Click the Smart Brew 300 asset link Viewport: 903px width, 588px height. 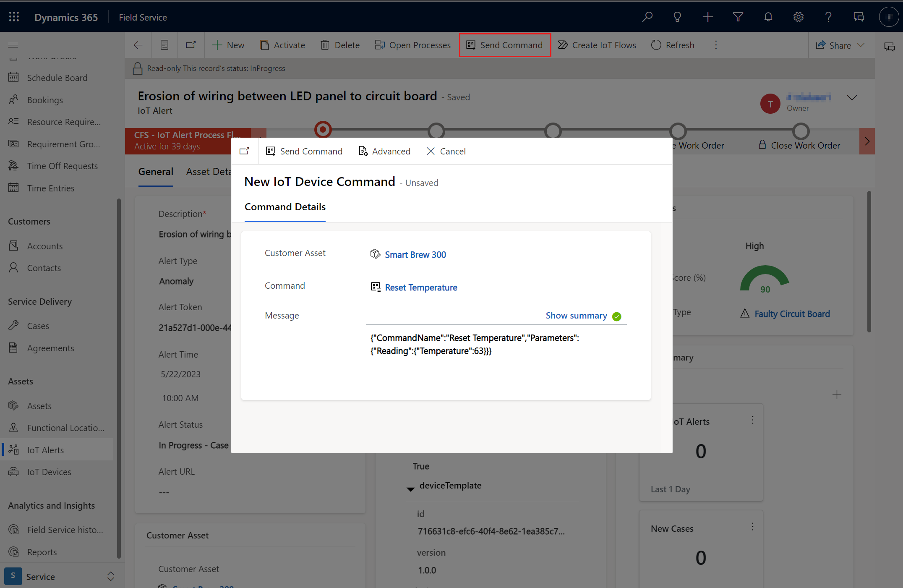coord(415,254)
